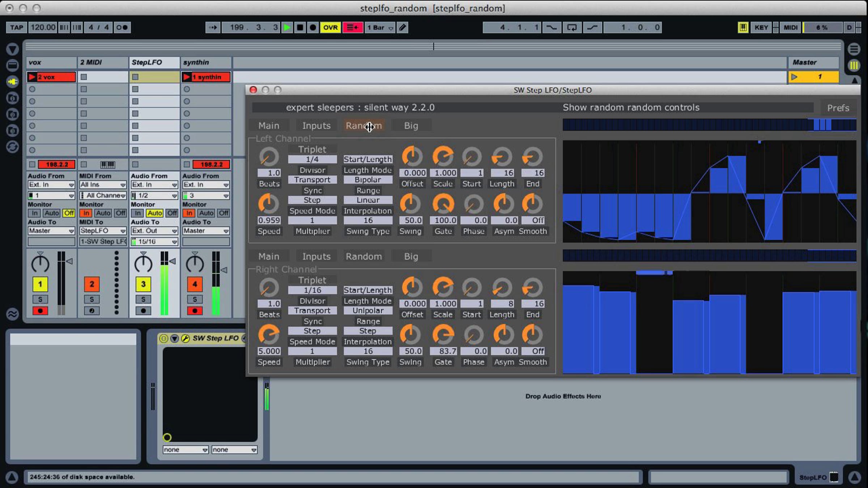The height and width of the screenshot is (488, 868).
Task: Toggle track activator 3 for StepLFO
Action: pos(143,284)
